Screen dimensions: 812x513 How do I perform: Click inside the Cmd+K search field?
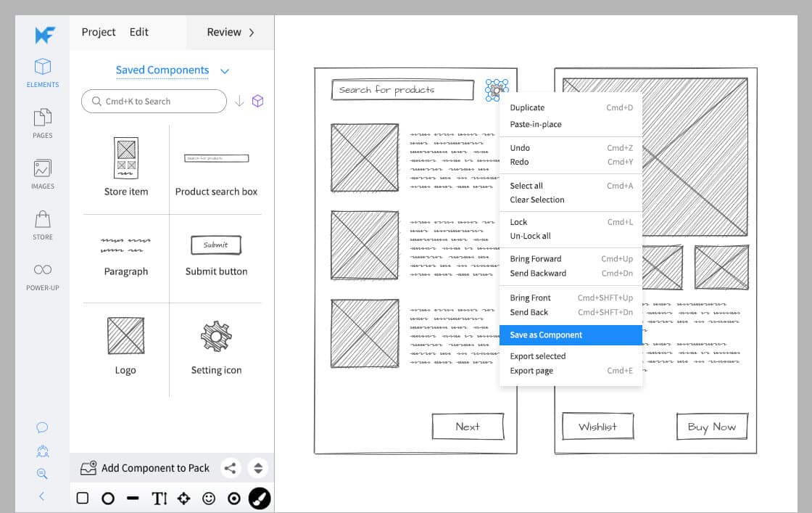click(152, 102)
